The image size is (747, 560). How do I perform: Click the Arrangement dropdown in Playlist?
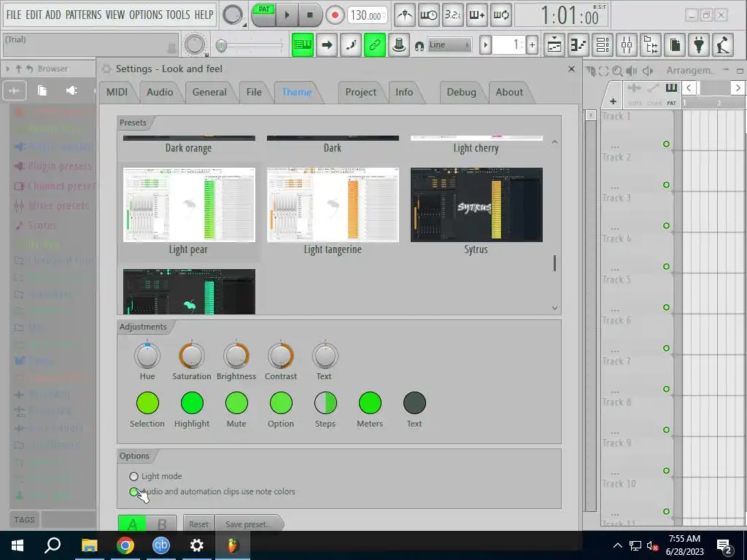(x=689, y=71)
